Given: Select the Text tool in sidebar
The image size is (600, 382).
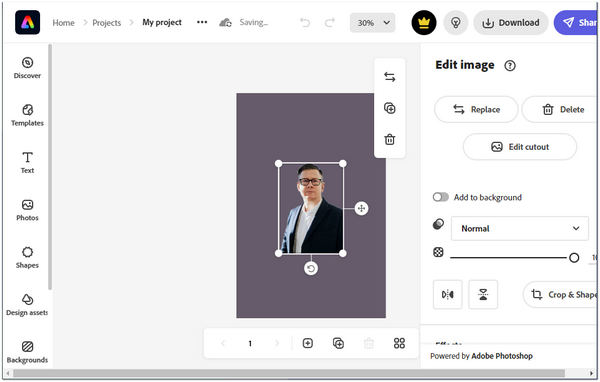Looking at the screenshot, I should pos(27,163).
